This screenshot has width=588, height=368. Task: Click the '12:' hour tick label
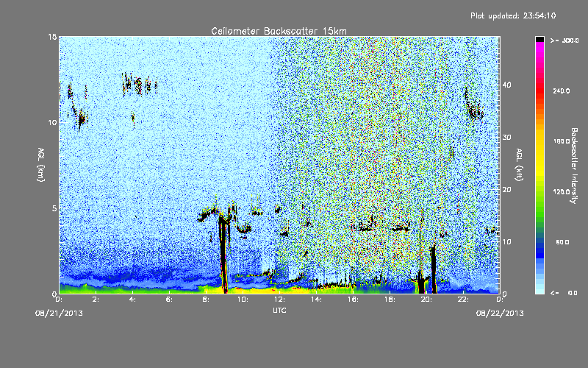pos(279,300)
